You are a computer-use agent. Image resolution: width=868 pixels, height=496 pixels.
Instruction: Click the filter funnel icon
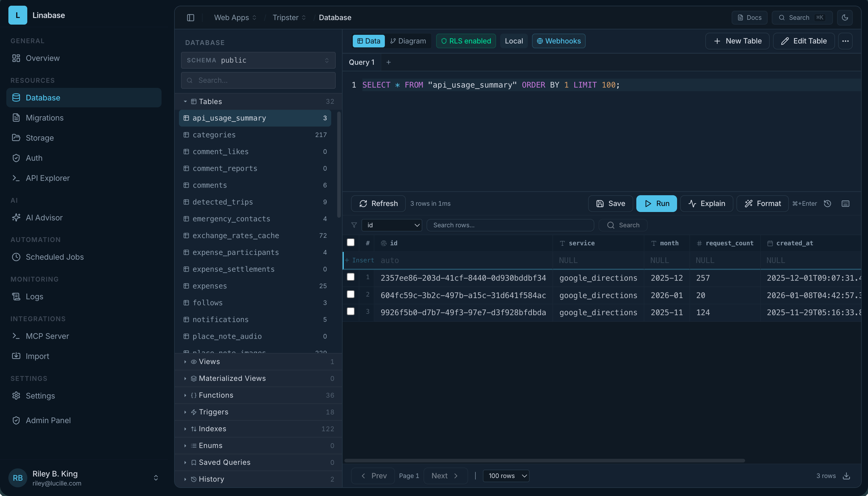354,225
